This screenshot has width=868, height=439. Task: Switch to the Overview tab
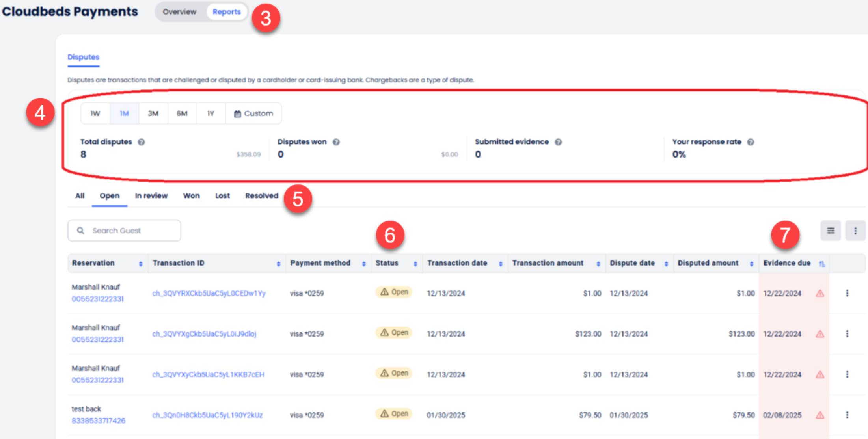(179, 12)
